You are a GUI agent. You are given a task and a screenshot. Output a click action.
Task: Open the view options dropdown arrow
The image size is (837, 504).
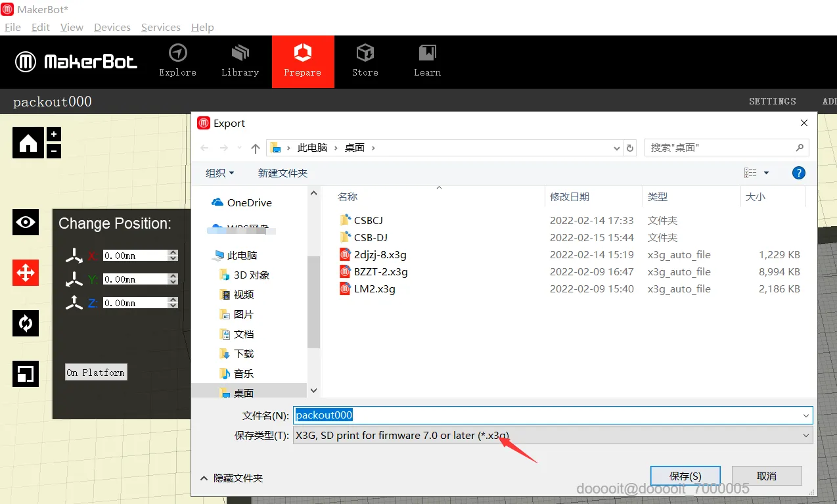pyautogui.click(x=766, y=173)
